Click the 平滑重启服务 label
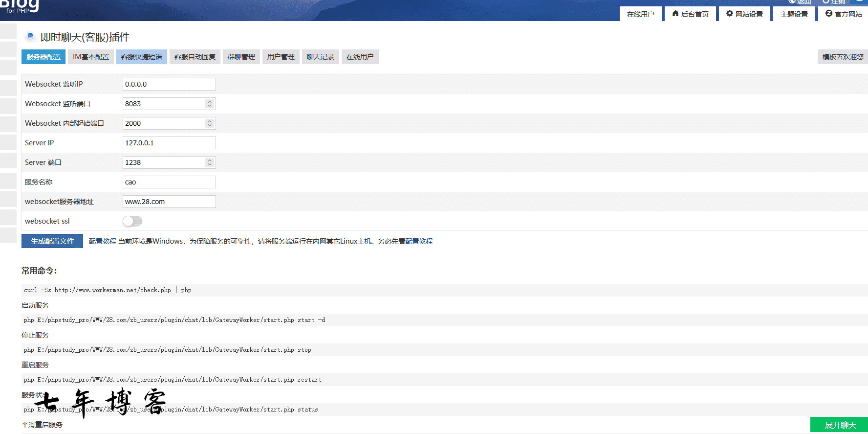Screen dimensions: 868x434 42,425
